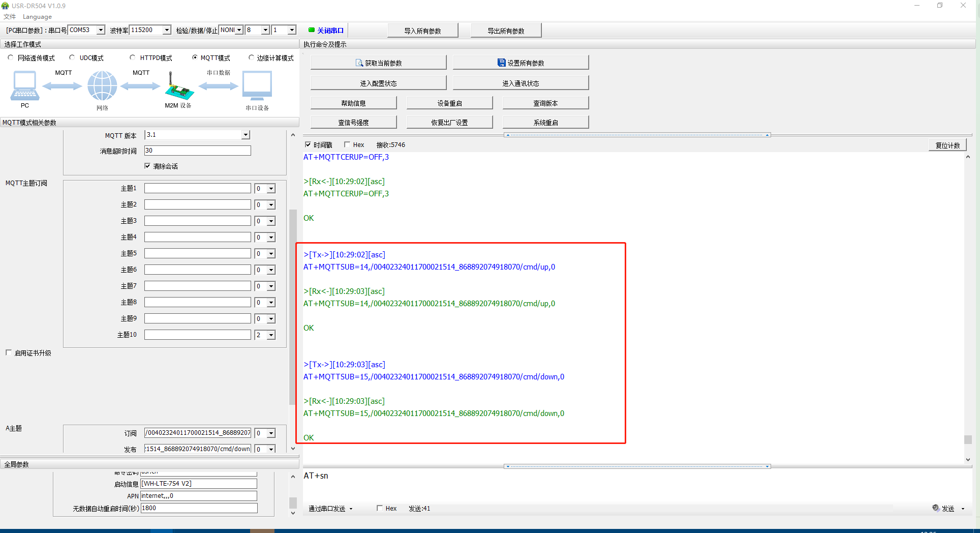Open the Language menu
Image resolution: width=980 pixels, height=533 pixels.
pos(37,17)
